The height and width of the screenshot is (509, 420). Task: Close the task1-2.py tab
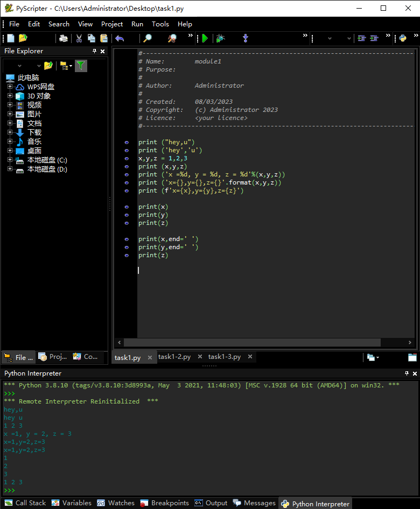tap(200, 356)
